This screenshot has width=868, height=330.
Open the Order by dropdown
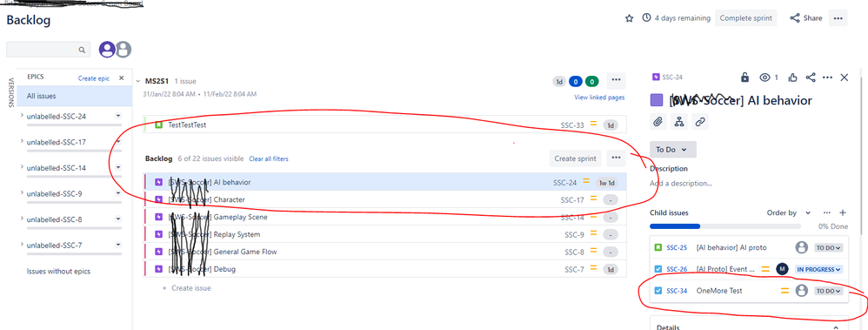pos(788,212)
